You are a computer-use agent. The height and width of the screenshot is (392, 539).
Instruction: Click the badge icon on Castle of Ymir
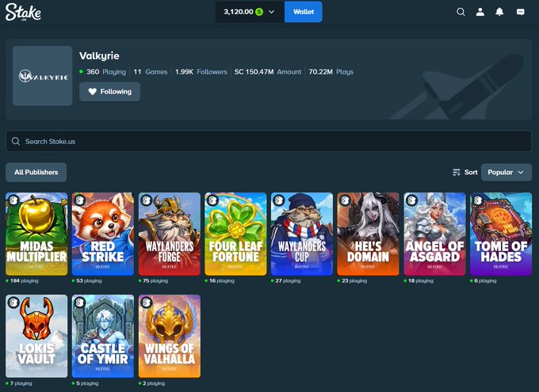(80, 303)
